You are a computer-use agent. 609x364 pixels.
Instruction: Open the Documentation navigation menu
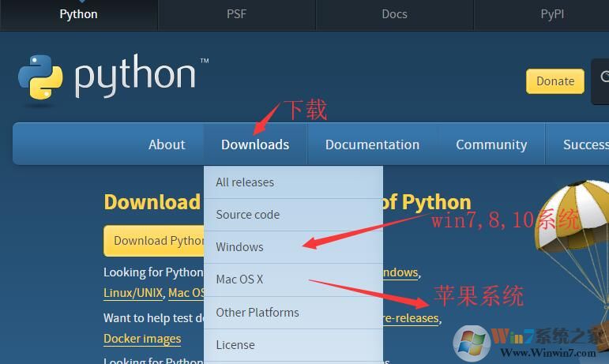373,144
